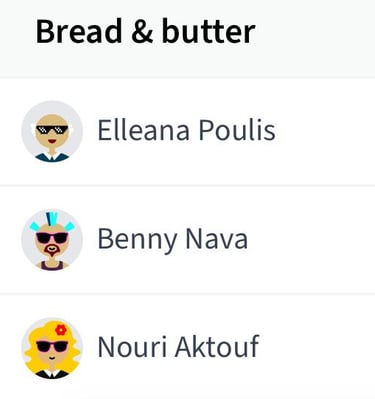Viewport: 375px width, 399px height.
Task: Open the Nouri Aktouf name link
Action: click(x=178, y=346)
